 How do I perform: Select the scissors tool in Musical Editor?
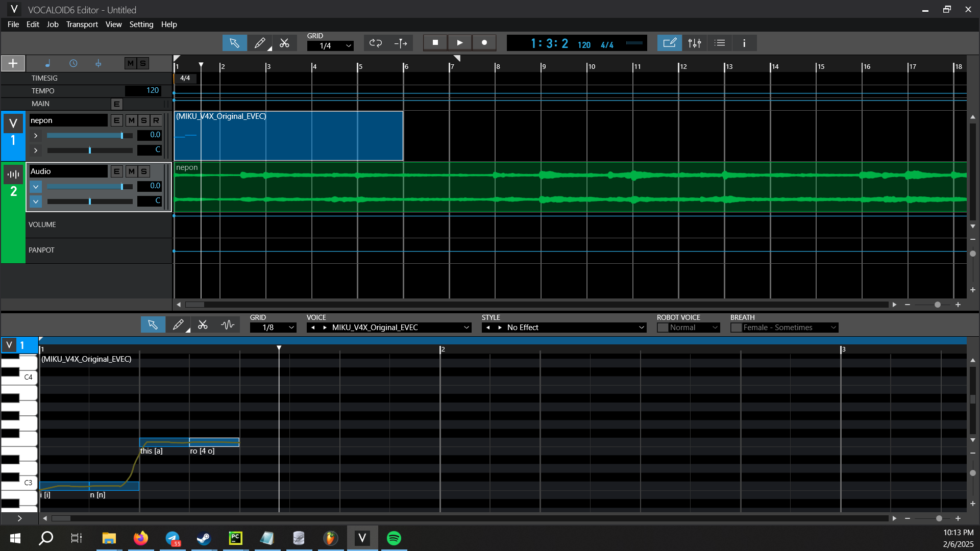click(203, 325)
